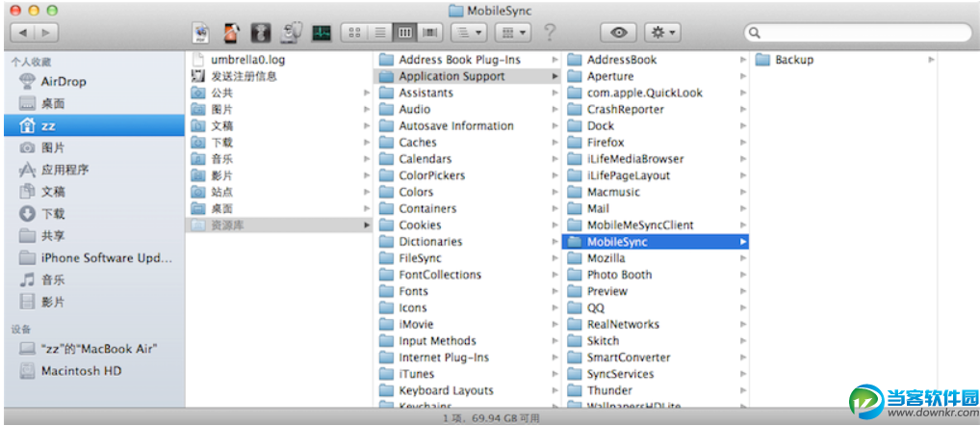Expand arrow next to 资源库
Image resolution: width=980 pixels, height=426 pixels.
point(367,226)
